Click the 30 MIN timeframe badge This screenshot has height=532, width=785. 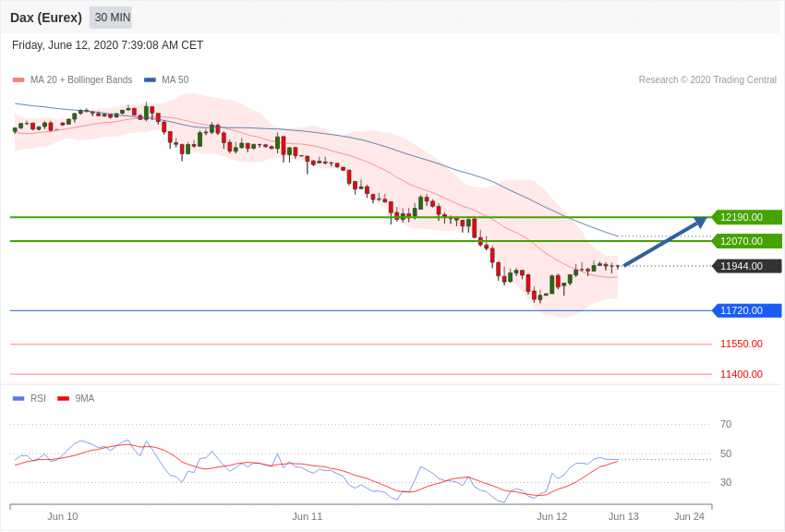(111, 18)
